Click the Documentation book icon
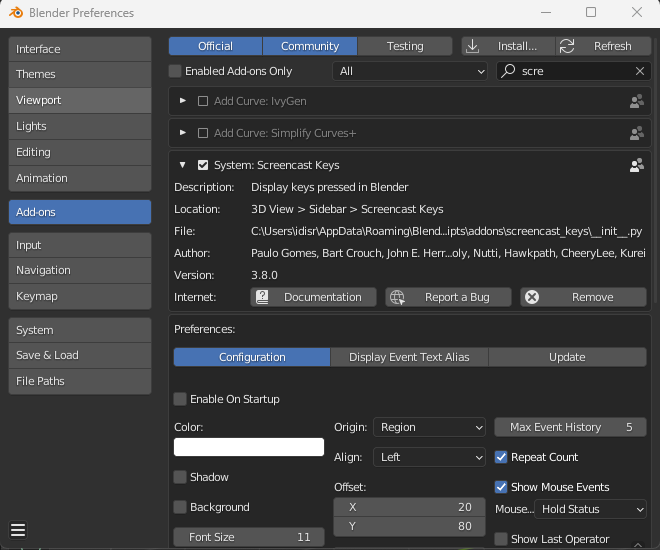The image size is (660, 550). [262, 297]
